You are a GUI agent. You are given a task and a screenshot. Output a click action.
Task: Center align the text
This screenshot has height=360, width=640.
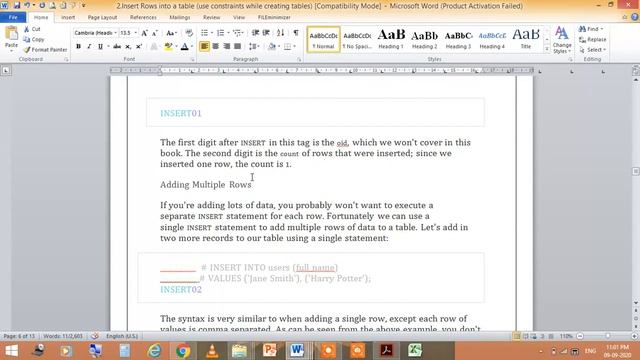pyautogui.click(x=216, y=47)
